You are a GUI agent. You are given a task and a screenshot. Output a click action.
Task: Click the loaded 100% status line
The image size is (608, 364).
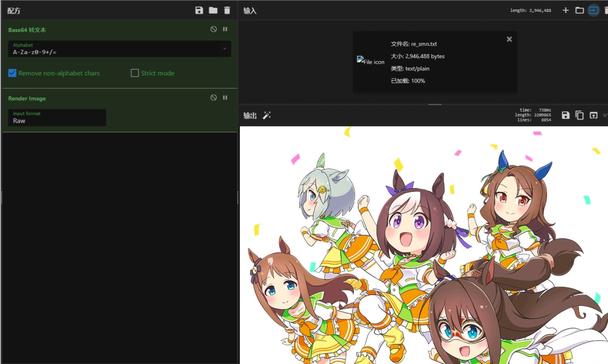(408, 81)
